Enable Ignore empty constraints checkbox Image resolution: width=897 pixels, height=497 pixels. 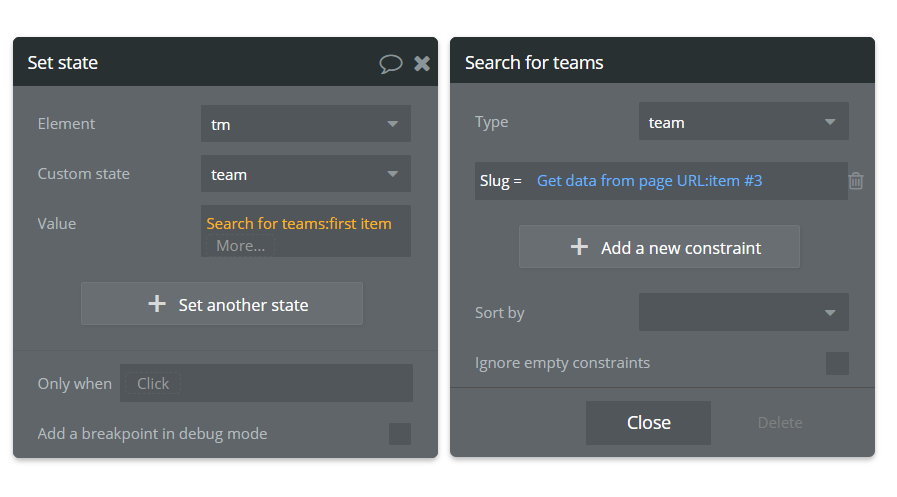pyautogui.click(x=837, y=363)
